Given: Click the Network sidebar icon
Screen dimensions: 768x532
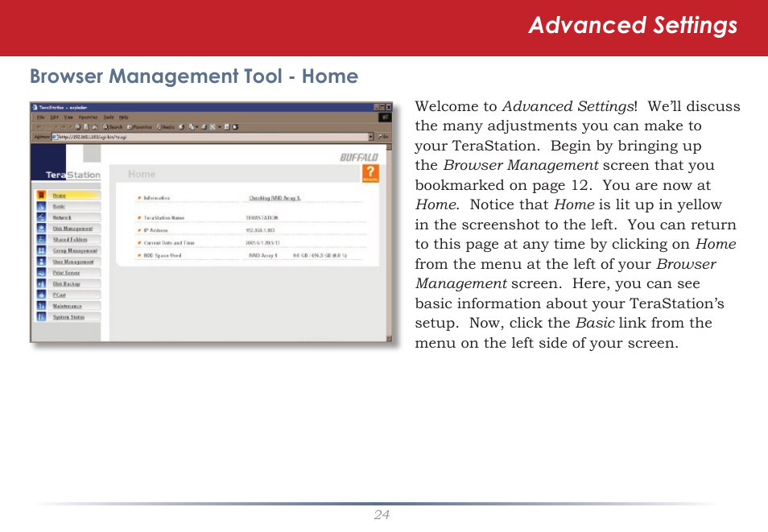Looking at the screenshot, I should [x=42, y=217].
